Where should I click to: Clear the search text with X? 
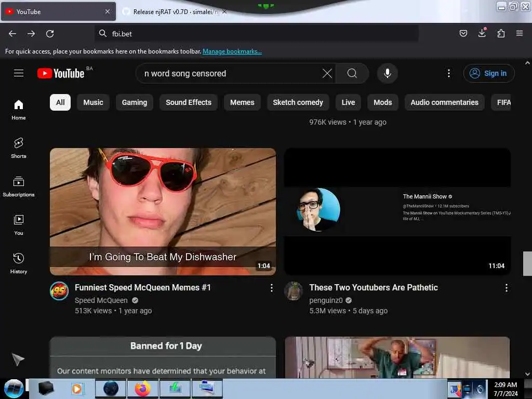click(327, 73)
